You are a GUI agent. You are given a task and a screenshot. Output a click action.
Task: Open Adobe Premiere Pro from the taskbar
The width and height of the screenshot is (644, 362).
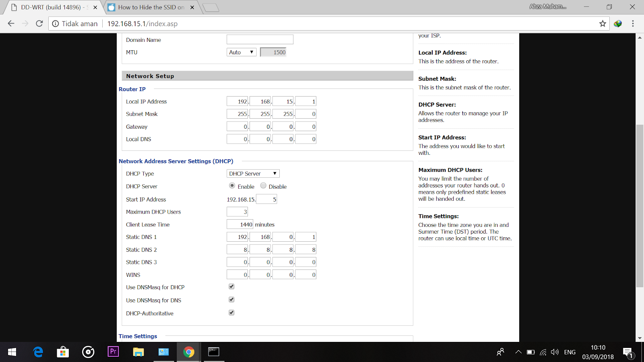click(113, 352)
